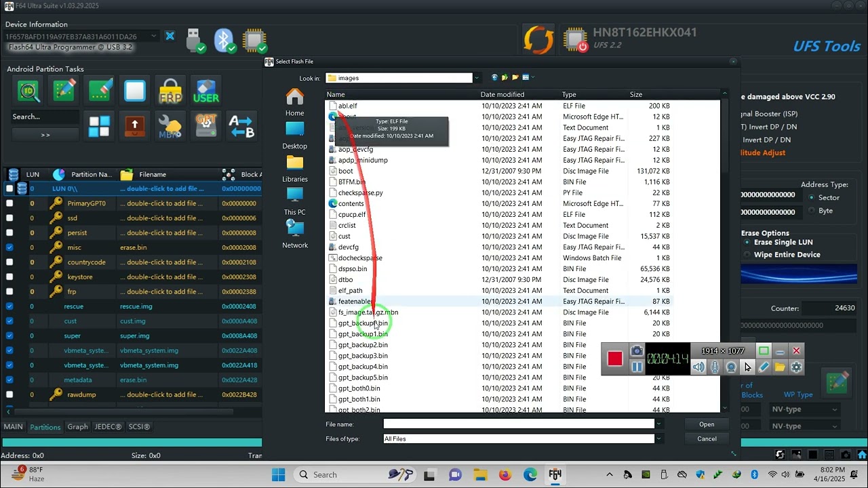Image resolution: width=868 pixels, height=488 pixels.
Task: Expand the device ID dropdown
Action: pos(154,36)
